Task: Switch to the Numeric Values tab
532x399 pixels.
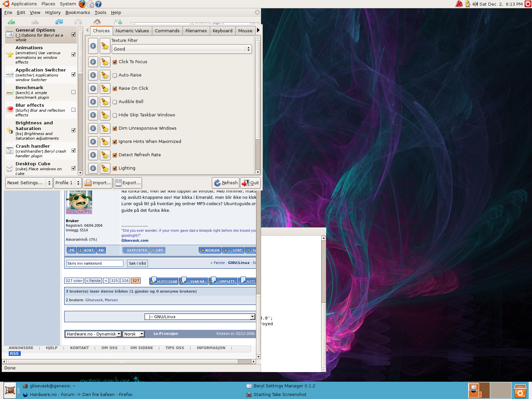Action: click(x=132, y=31)
